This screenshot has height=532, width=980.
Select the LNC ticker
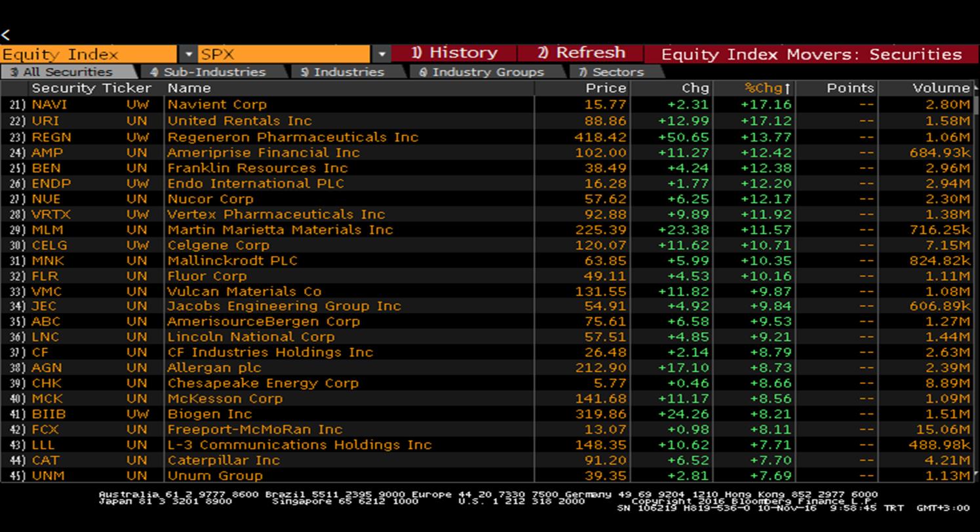coord(45,337)
